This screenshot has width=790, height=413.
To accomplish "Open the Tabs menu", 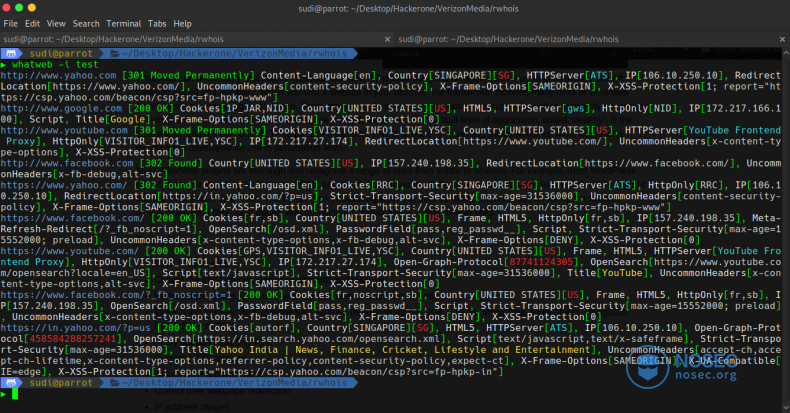I will pos(157,24).
